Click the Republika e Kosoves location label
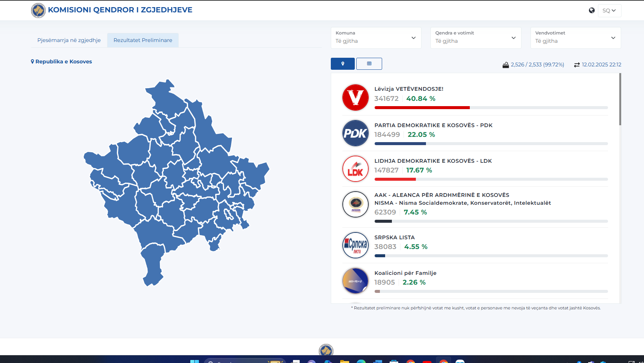 61,61
